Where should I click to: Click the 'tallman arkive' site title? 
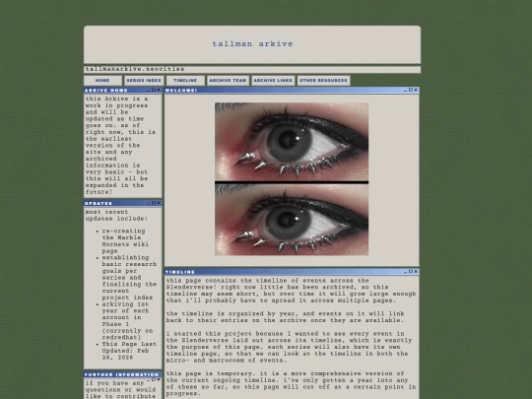(x=252, y=44)
